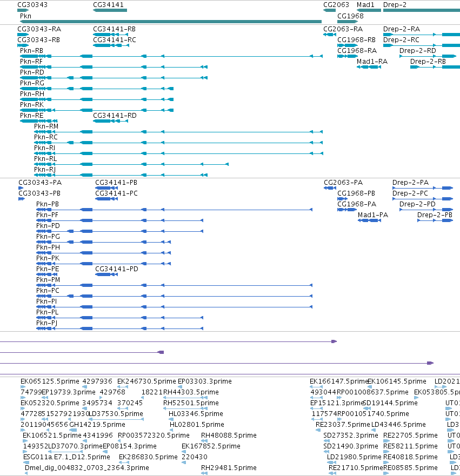The image size is (460, 476).
Task: Select transcript CG30343-RB
Action: pyautogui.click(x=23, y=45)
